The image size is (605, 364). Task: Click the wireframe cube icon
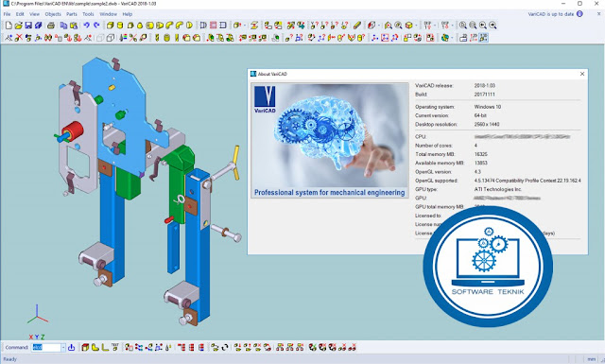point(111,38)
